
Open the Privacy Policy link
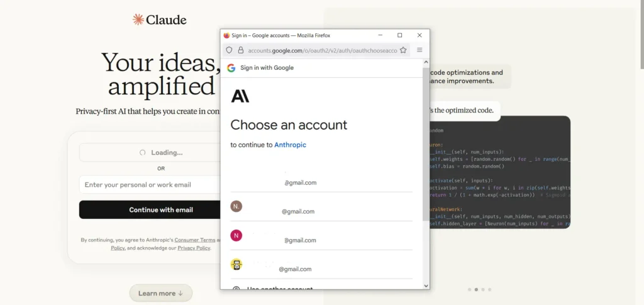tap(194, 248)
